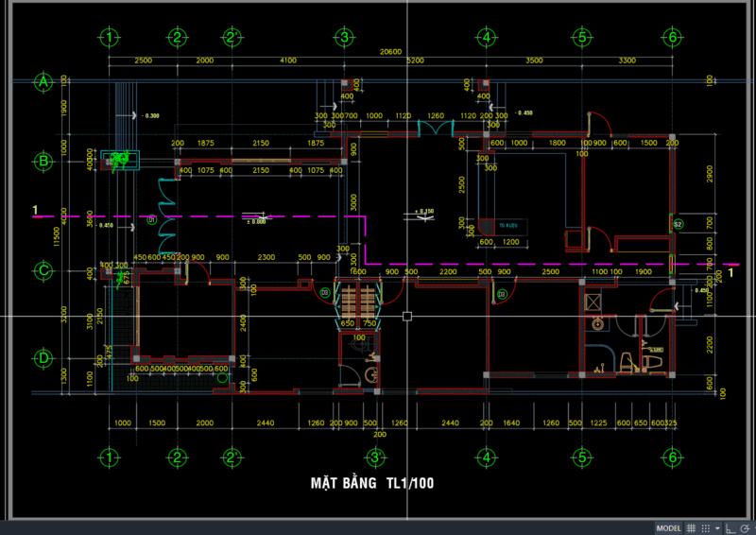This screenshot has width=756, height=535.
Task: Toggle snap mode dotted grid icon
Action: coord(707,527)
